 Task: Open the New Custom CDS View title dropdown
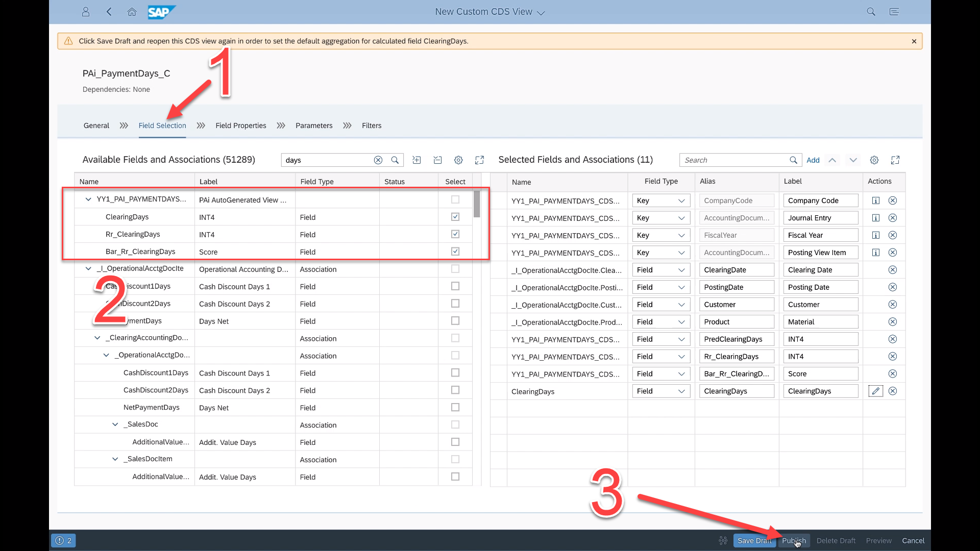click(541, 13)
